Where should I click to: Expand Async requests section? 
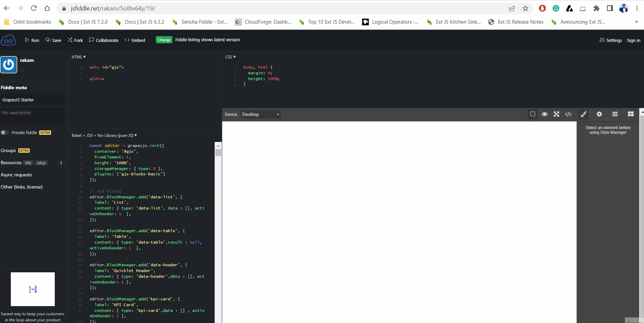(x=16, y=175)
